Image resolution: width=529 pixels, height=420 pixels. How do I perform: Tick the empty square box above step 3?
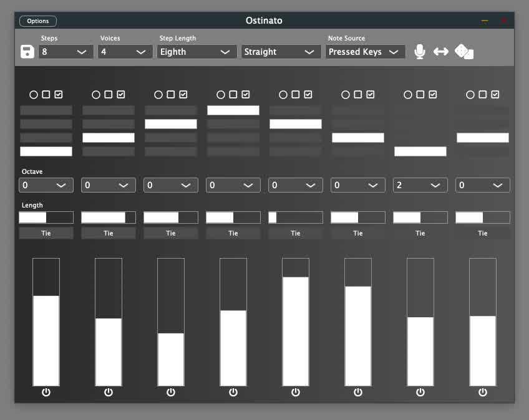(x=171, y=94)
